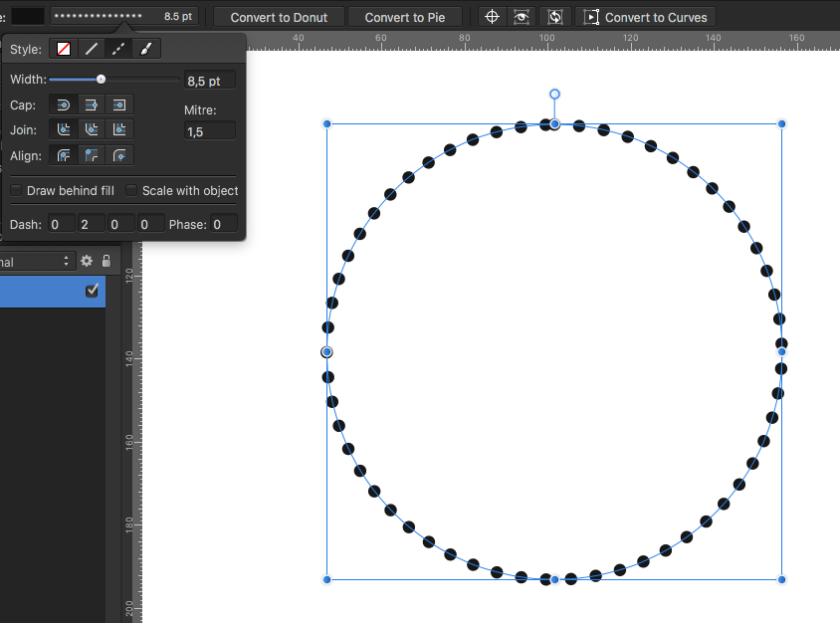Enable Draw behind fill

click(x=16, y=191)
